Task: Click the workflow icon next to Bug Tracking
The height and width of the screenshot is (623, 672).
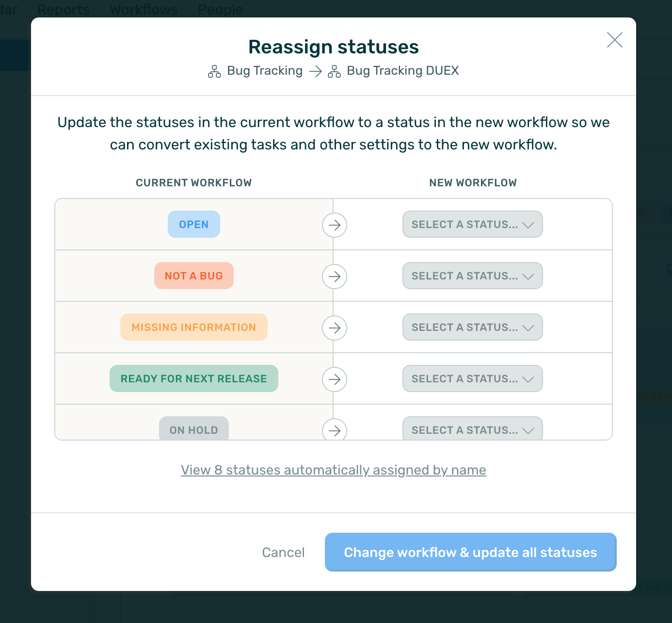Action: coord(214,71)
